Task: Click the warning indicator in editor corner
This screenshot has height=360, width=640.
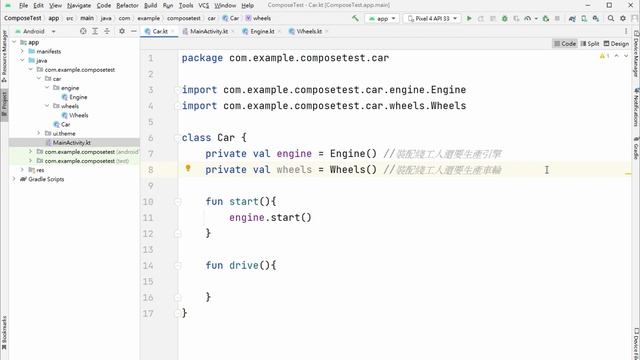Action: (604, 56)
